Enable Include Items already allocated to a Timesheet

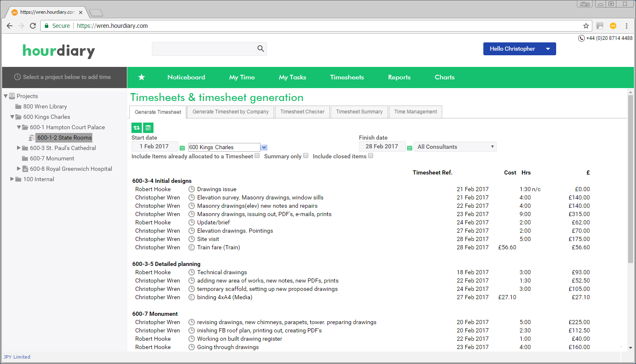point(257,155)
